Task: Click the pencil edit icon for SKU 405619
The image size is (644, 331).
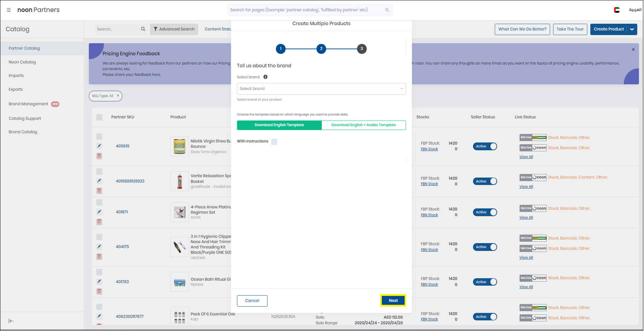Action: [x=99, y=146]
